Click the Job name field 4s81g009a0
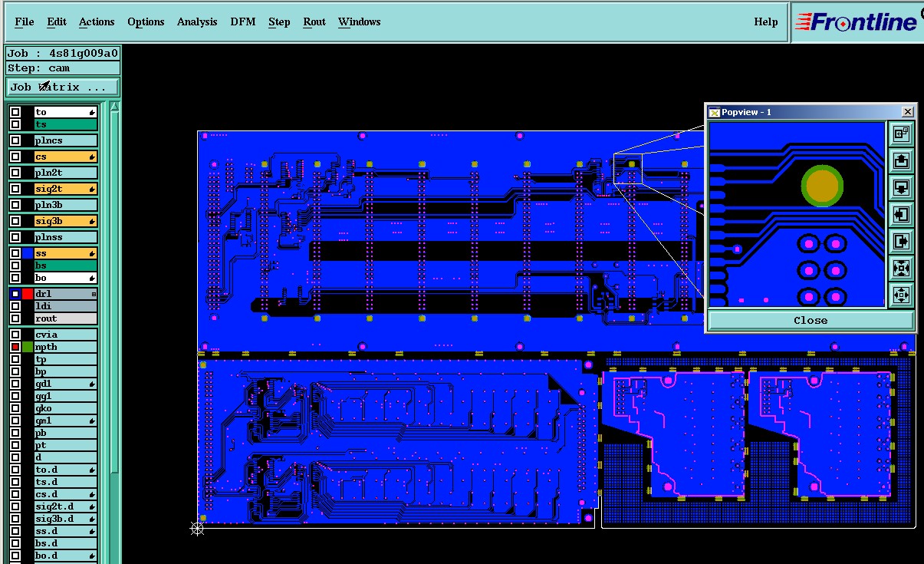Image resolution: width=924 pixels, height=564 pixels. click(x=63, y=53)
